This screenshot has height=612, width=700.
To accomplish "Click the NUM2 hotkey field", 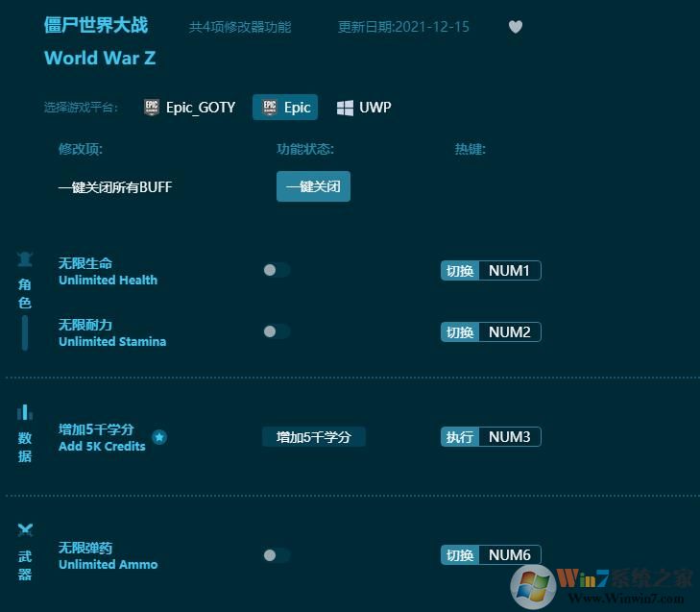I will click(510, 331).
